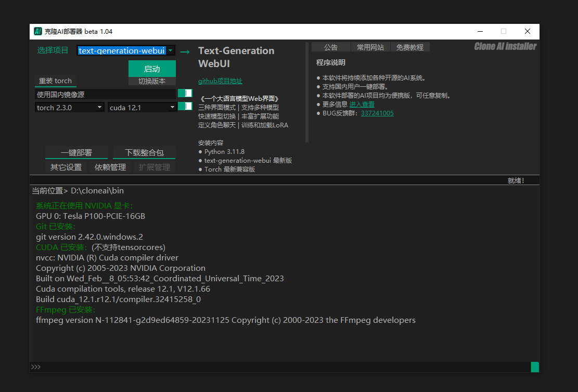The width and height of the screenshot is (578, 392).
Task: Click the command input field at bottom
Action: 280,367
